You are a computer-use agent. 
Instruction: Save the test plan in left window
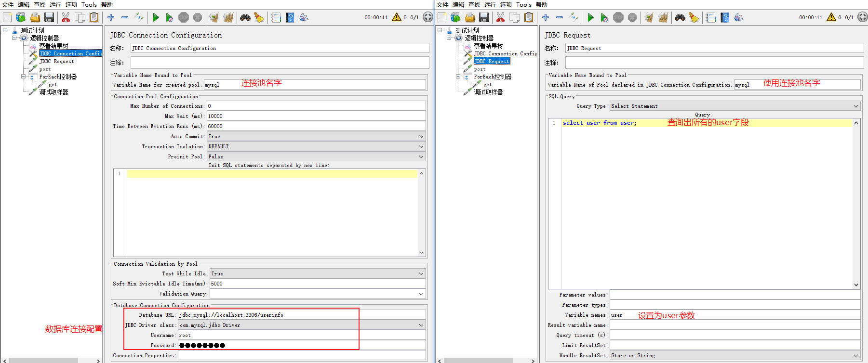49,17
